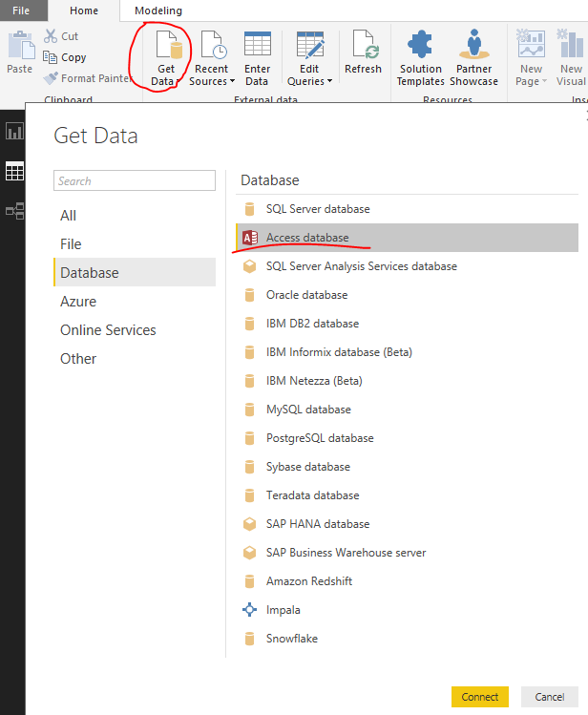Switch to Relationships view in sidebar
This screenshot has height=715, width=588.
tap(14, 211)
